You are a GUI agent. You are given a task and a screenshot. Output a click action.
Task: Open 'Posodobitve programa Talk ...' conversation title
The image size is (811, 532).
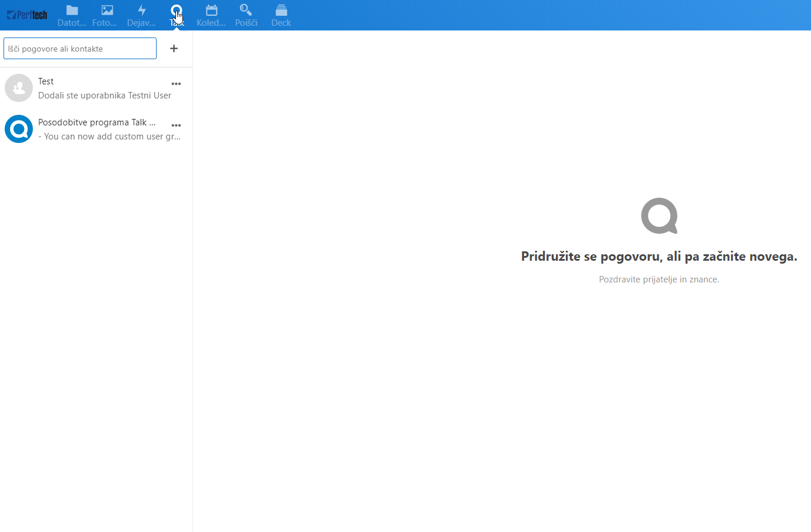[x=97, y=122]
